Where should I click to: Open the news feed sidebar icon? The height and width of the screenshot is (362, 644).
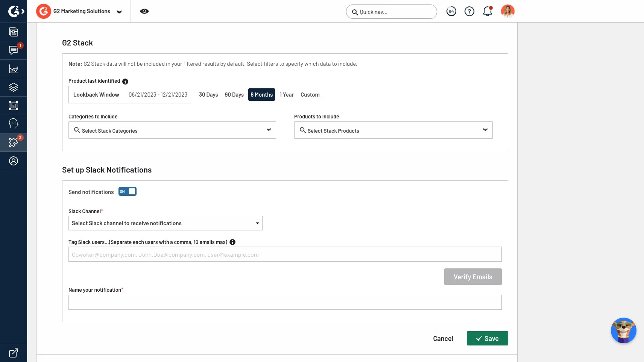pyautogui.click(x=14, y=32)
